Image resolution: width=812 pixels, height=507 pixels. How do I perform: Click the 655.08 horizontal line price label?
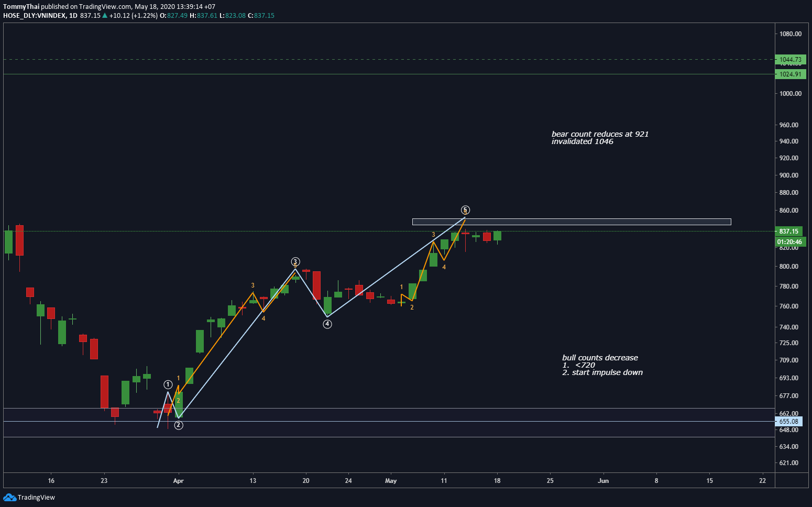pyautogui.click(x=788, y=421)
